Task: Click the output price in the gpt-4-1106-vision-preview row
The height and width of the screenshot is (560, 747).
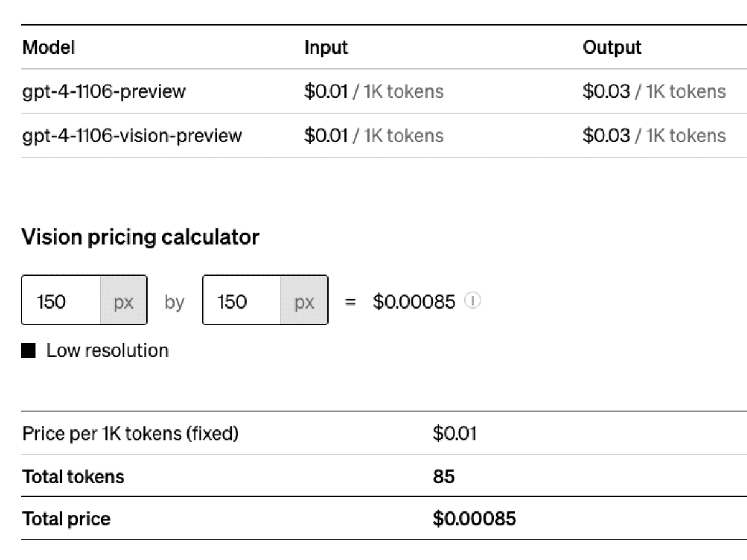Action: tap(654, 136)
